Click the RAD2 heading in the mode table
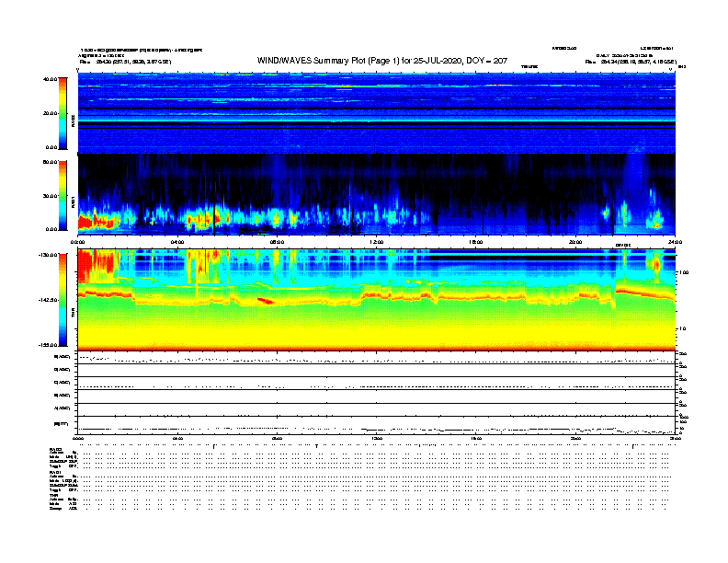Viewport: 728px width, 563px height. (56, 449)
